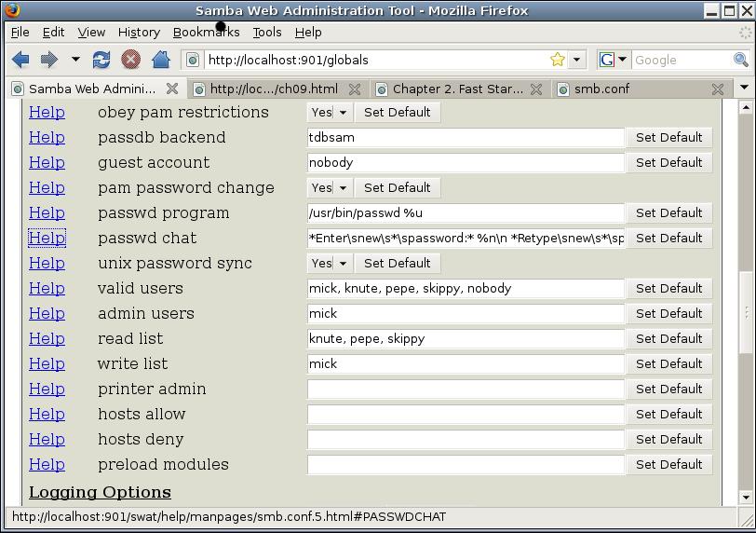This screenshot has height=533, width=756.
Task: Open Help link for valid users
Action: (x=47, y=288)
